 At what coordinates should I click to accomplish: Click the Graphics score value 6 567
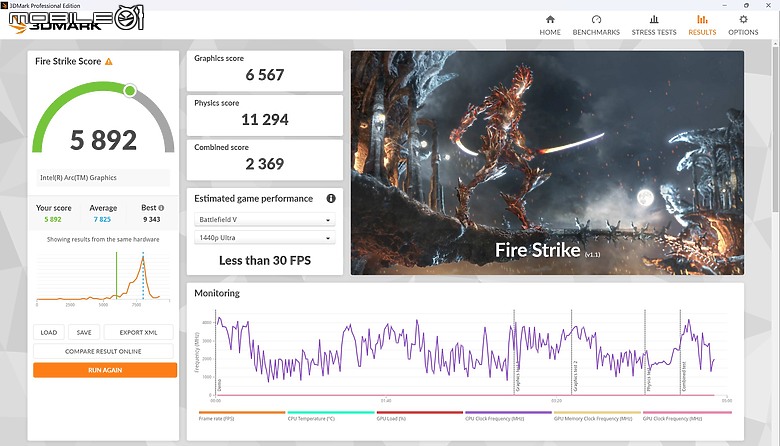265,75
